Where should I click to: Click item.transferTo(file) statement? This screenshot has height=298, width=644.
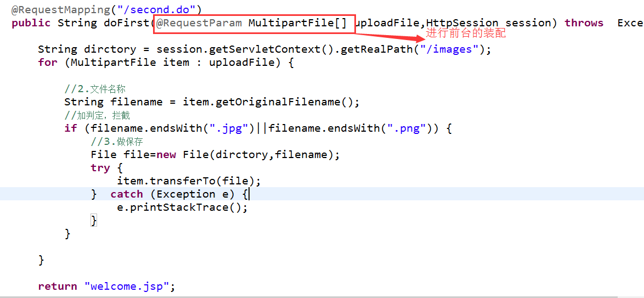[x=189, y=181]
